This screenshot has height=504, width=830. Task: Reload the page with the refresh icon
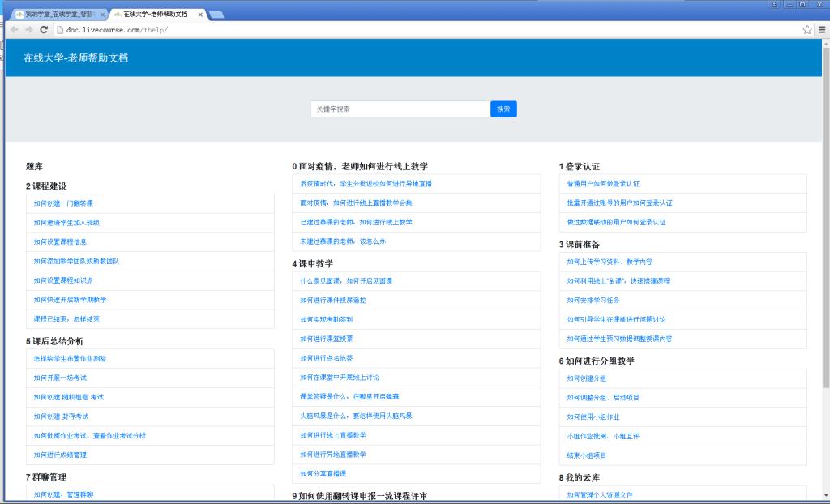click(45, 30)
